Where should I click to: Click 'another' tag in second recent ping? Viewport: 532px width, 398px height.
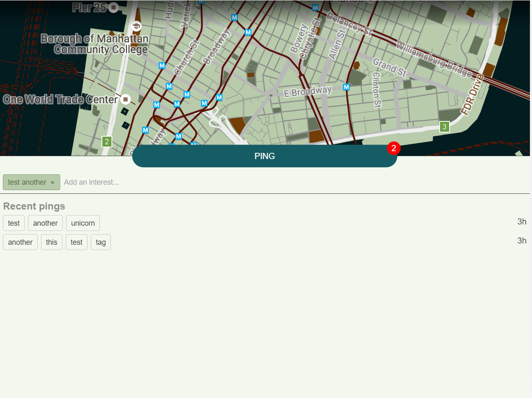[20, 242]
